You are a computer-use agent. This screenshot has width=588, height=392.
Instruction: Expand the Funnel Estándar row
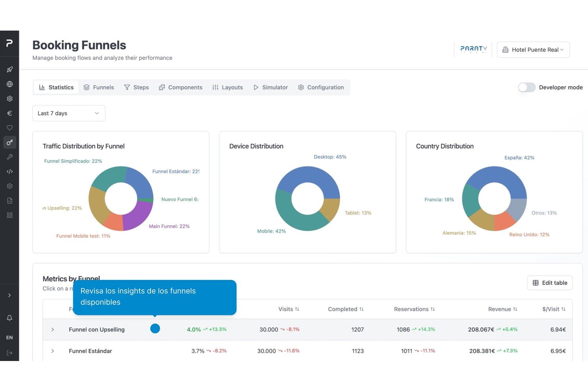(52, 351)
